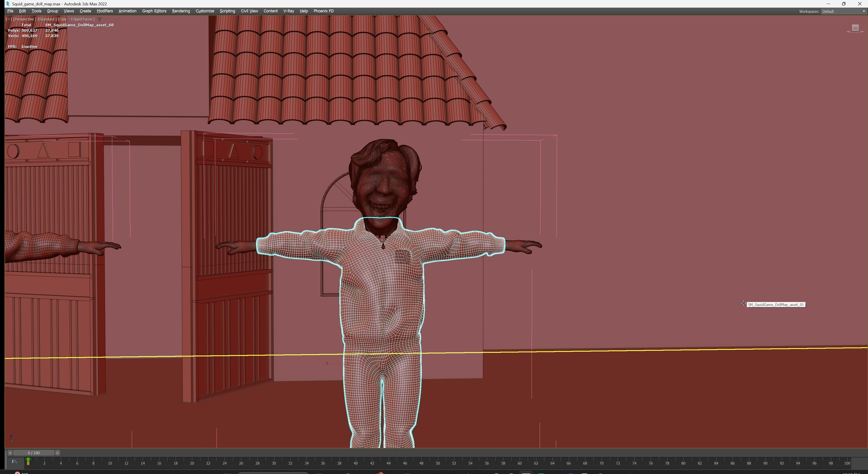The width and height of the screenshot is (868, 474).
Task: Step to next frame with > button
Action: [x=57, y=453]
